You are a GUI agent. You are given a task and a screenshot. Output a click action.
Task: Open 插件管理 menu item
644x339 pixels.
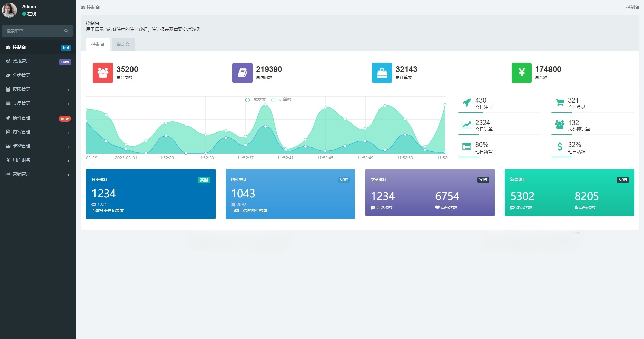click(x=22, y=118)
